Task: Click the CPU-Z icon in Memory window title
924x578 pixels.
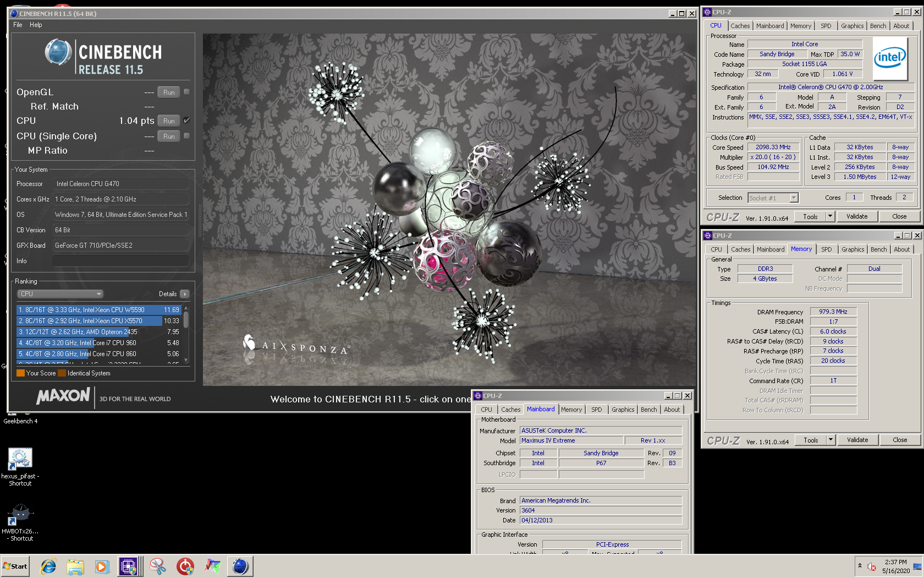Action: pyautogui.click(x=708, y=236)
